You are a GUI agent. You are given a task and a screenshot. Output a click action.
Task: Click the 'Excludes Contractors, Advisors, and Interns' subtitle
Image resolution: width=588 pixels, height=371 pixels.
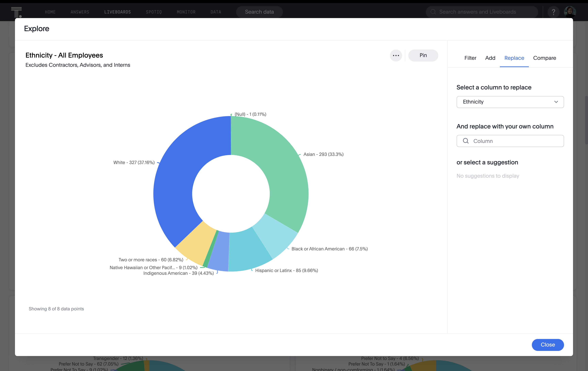click(78, 65)
